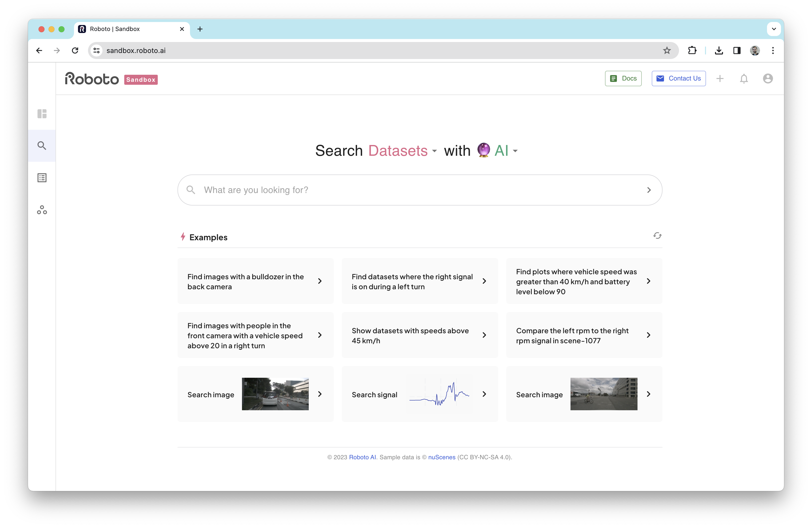Open the notifications bell
Screen dimensions: 812x528
744,79
